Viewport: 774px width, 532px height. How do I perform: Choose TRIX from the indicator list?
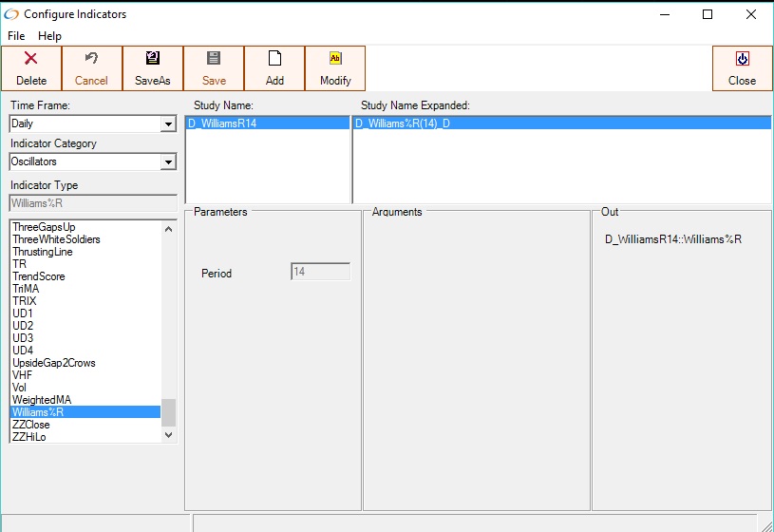(x=25, y=301)
